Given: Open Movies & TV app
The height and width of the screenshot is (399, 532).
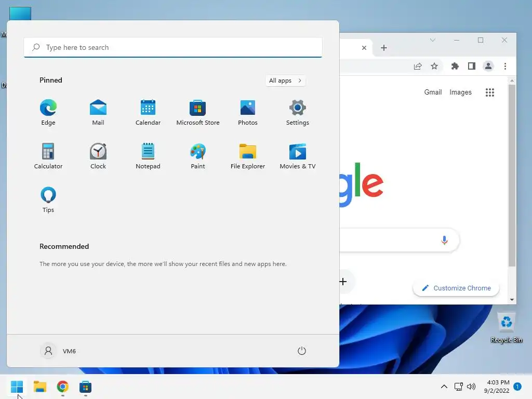Looking at the screenshot, I should point(298,156).
